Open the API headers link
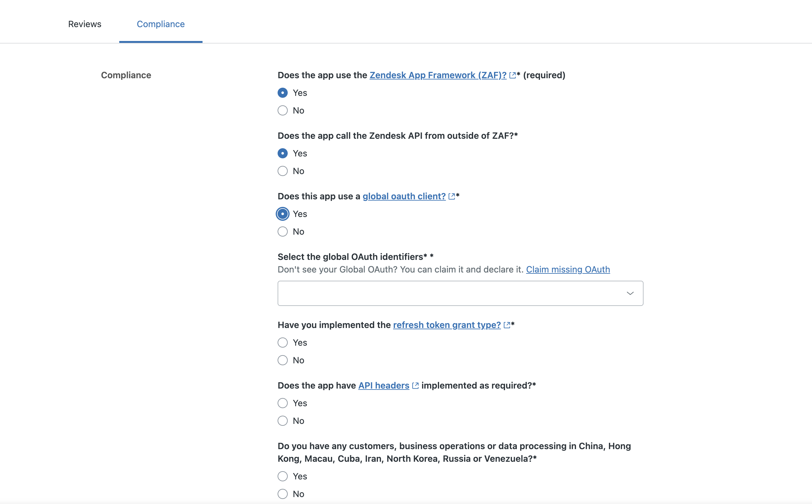This screenshot has height=504, width=812. tap(384, 385)
